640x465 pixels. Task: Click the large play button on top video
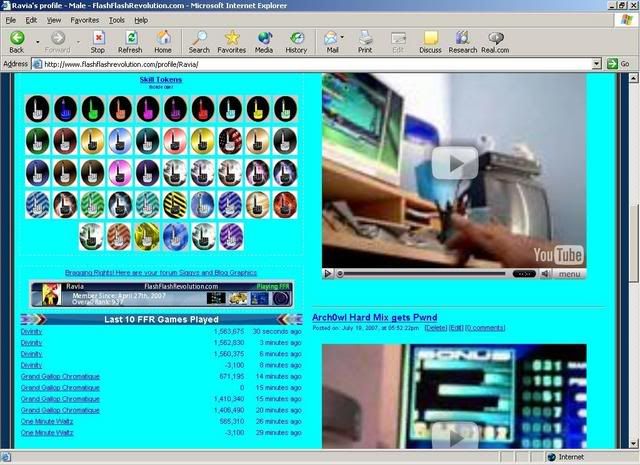click(x=457, y=162)
